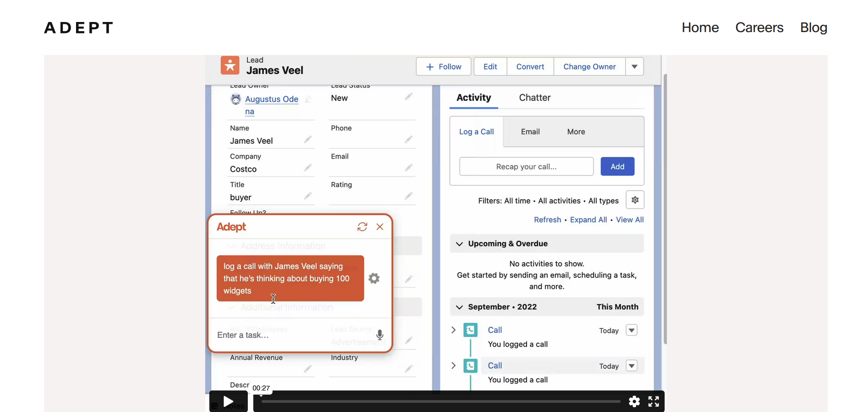Click the ADEPT logo
868x412 pixels.
pyautogui.click(x=78, y=28)
